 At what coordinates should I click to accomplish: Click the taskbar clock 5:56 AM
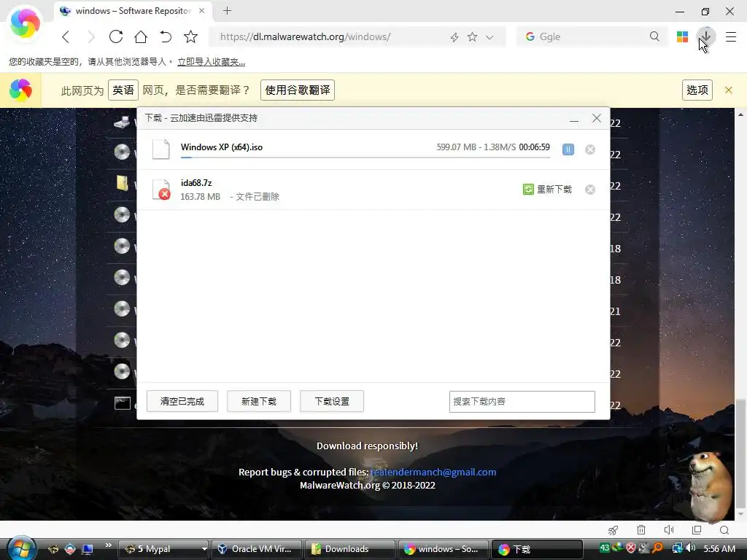719,548
